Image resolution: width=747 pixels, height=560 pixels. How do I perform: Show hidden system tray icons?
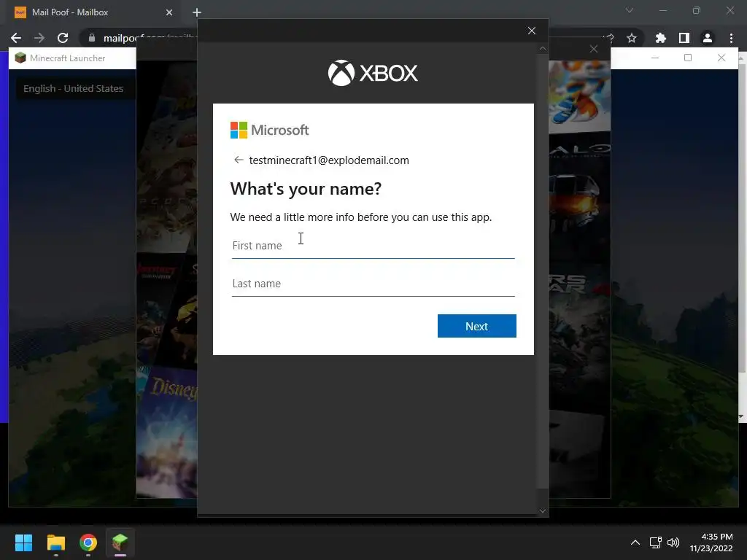635,542
